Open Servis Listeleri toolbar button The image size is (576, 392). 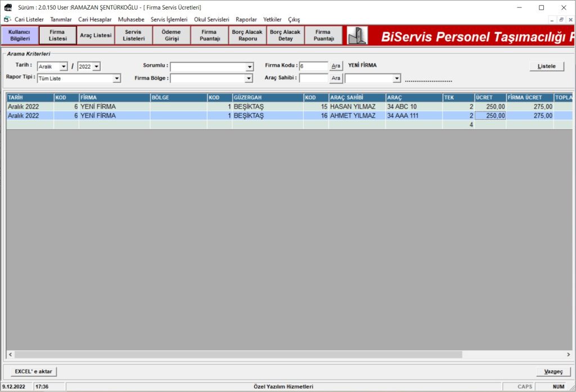pos(133,35)
